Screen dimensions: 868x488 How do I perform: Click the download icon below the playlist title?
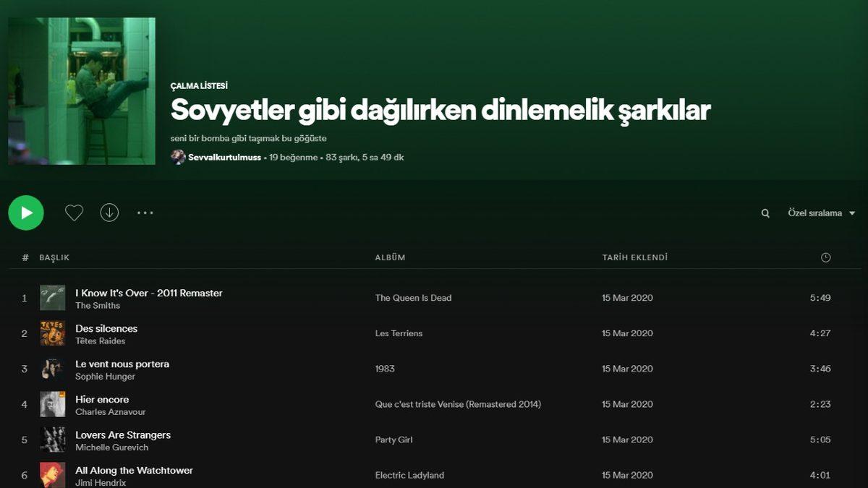click(x=109, y=213)
